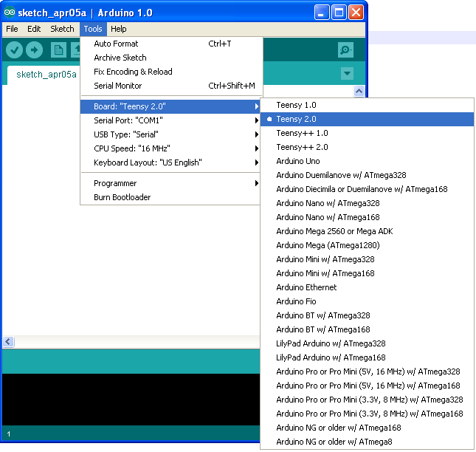Expand the Keyboard Layout submenu
The height and width of the screenshot is (452, 476).
click(170, 162)
